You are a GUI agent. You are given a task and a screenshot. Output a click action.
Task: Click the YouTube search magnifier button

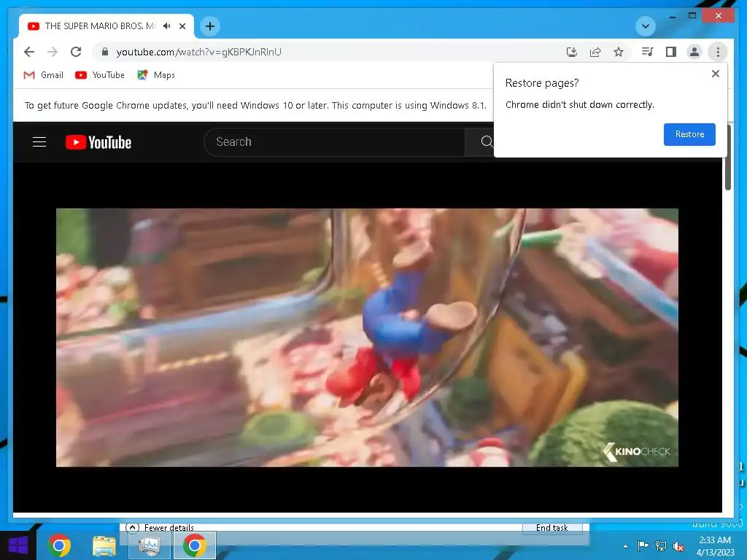pyautogui.click(x=485, y=142)
